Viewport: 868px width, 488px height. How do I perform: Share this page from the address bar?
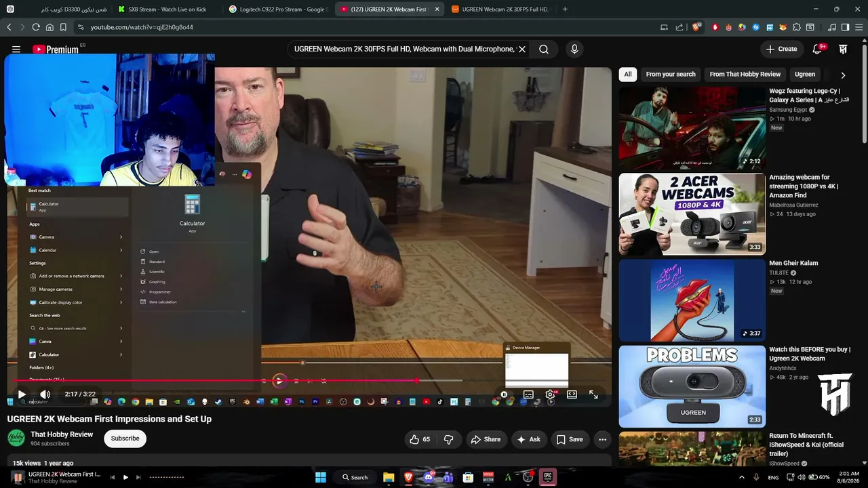(x=679, y=27)
